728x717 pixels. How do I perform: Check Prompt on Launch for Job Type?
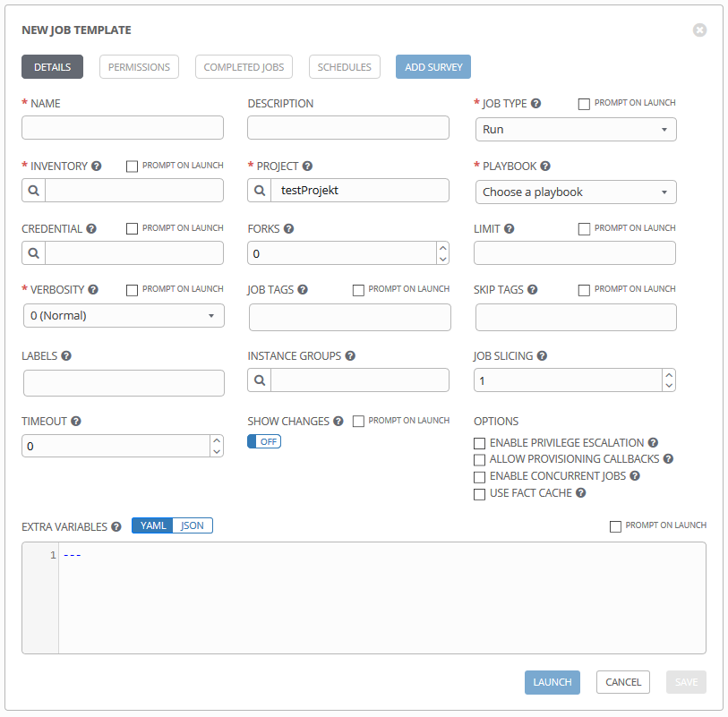pos(584,104)
